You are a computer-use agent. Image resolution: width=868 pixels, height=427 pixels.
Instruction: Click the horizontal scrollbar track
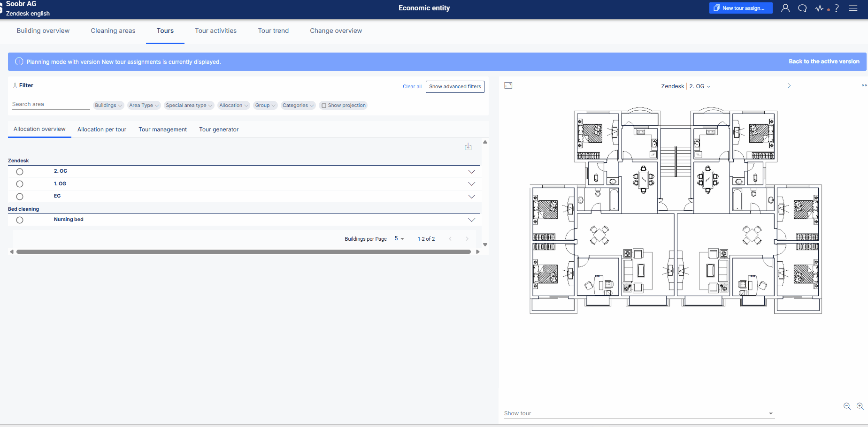click(244, 252)
